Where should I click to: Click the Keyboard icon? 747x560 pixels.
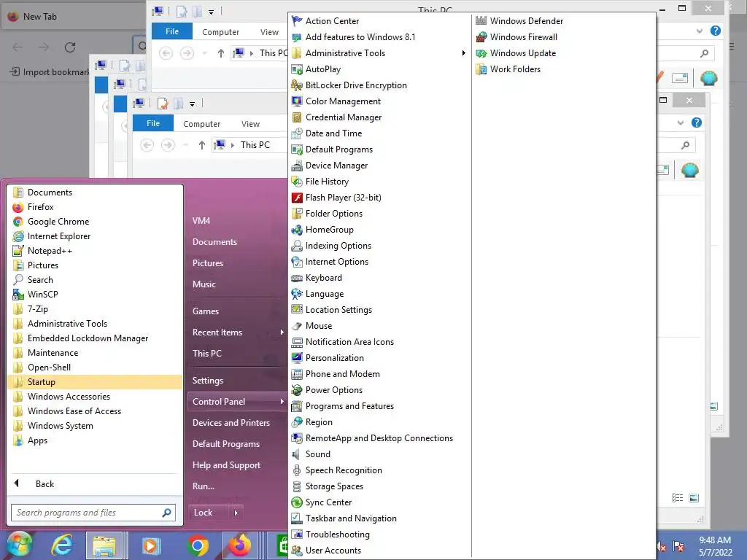[297, 278]
